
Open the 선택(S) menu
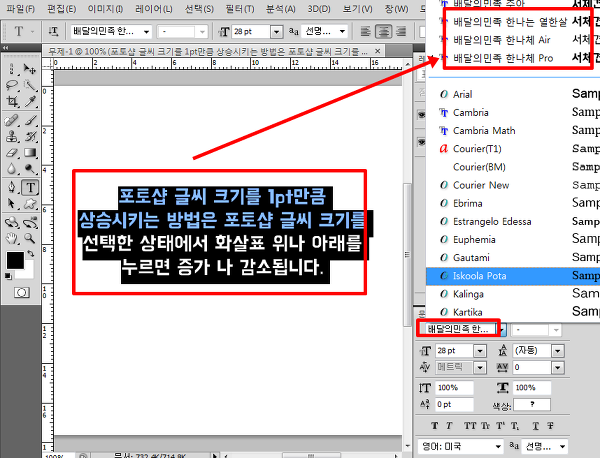coord(199,9)
